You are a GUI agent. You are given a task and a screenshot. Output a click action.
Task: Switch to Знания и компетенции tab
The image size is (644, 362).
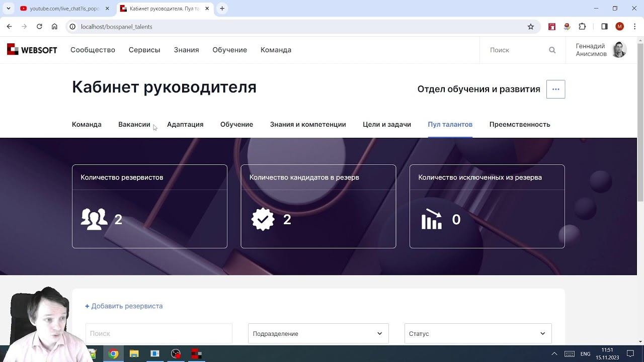coord(308,124)
